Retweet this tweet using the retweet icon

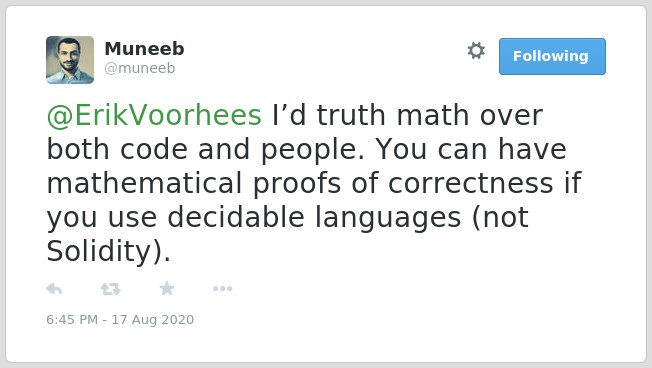(x=111, y=289)
